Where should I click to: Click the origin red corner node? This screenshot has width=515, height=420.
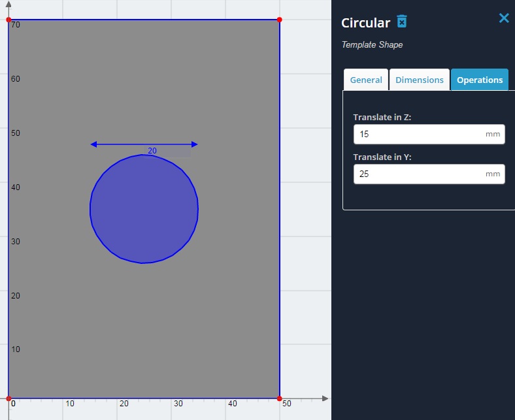pyautogui.click(x=9, y=398)
